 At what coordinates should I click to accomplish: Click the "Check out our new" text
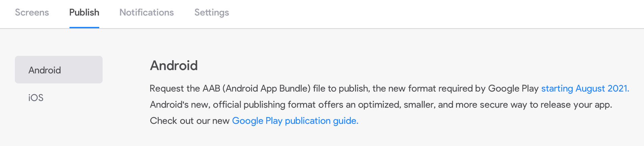pos(189,121)
